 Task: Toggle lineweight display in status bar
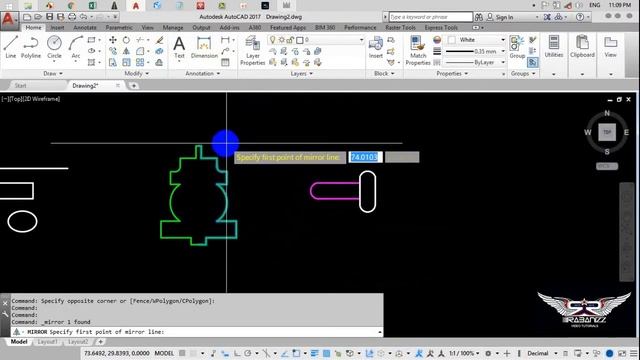(x=314, y=353)
